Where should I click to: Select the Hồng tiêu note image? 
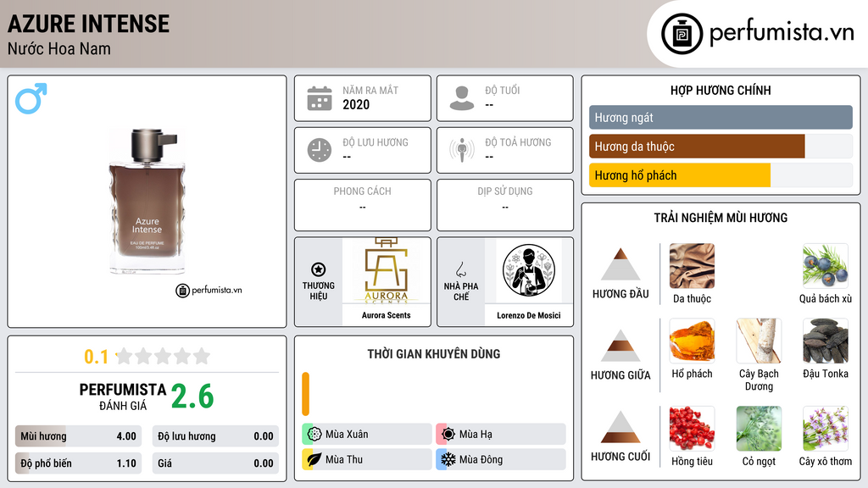click(692, 429)
